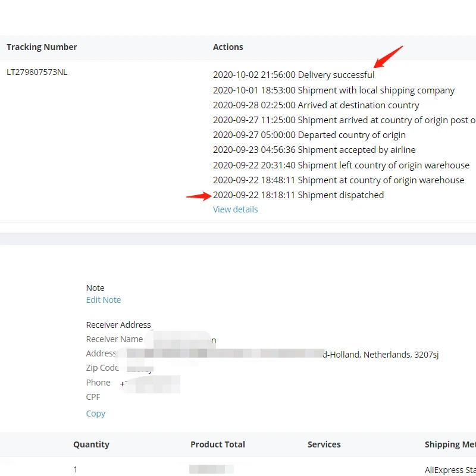The width and height of the screenshot is (476, 476).
Task: Click the Shipment dispatched entry
Action: pyautogui.click(x=298, y=195)
